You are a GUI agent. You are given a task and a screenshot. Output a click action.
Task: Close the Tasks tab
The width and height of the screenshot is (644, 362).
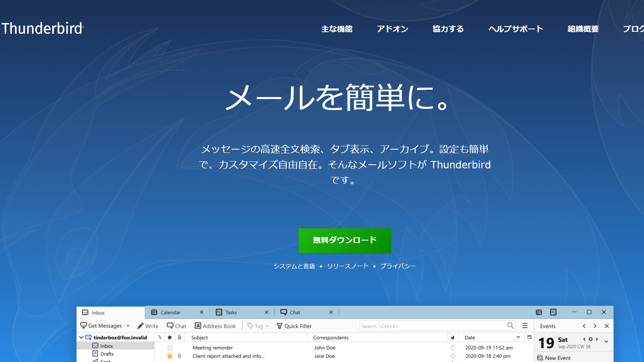(266, 312)
